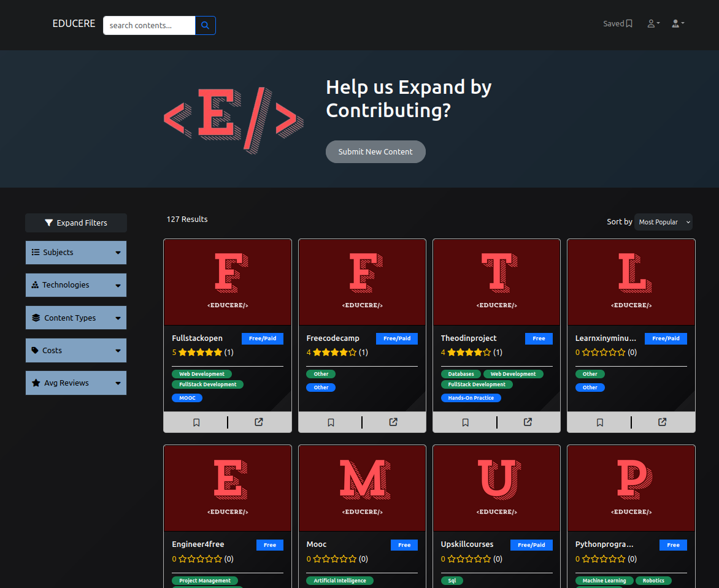Click Theodinproject star rating
This screenshot has height=588, width=719.
point(469,353)
